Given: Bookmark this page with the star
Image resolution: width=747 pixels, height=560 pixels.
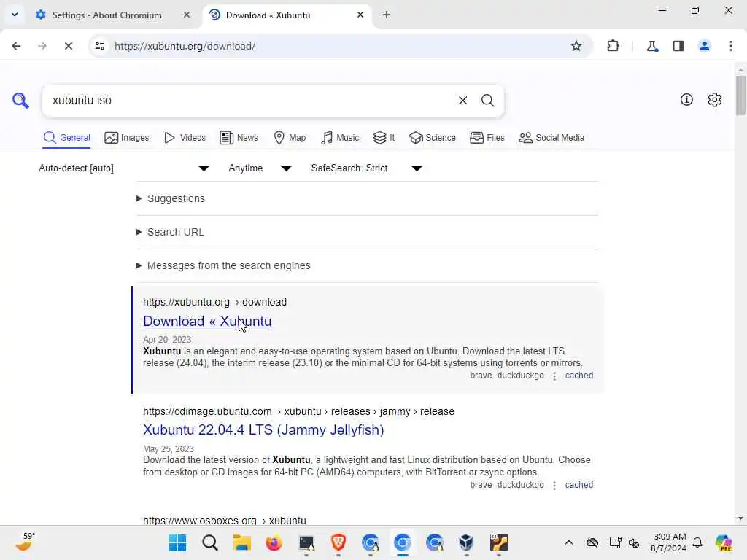Looking at the screenshot, I should (576, 46).
